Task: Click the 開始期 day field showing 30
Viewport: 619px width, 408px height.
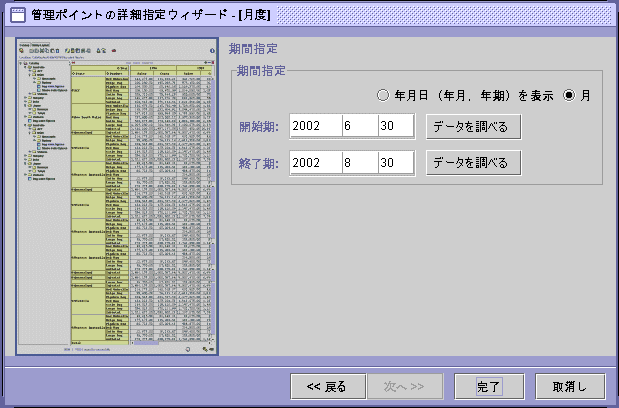Action: 397,127
